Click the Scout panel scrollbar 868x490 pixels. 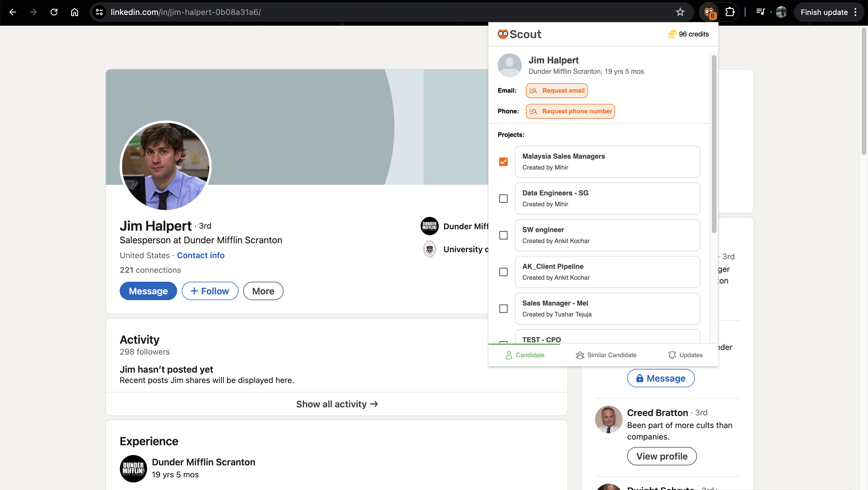pos(714,144)
